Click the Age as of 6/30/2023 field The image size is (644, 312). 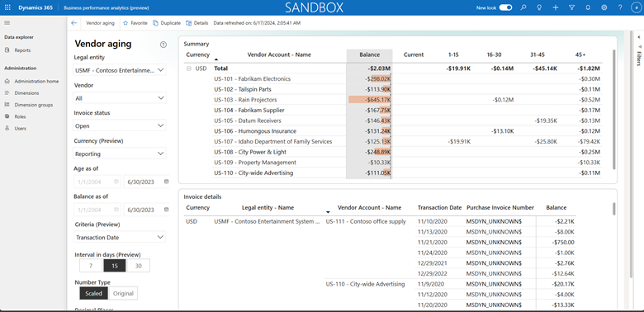pos(147,182)
